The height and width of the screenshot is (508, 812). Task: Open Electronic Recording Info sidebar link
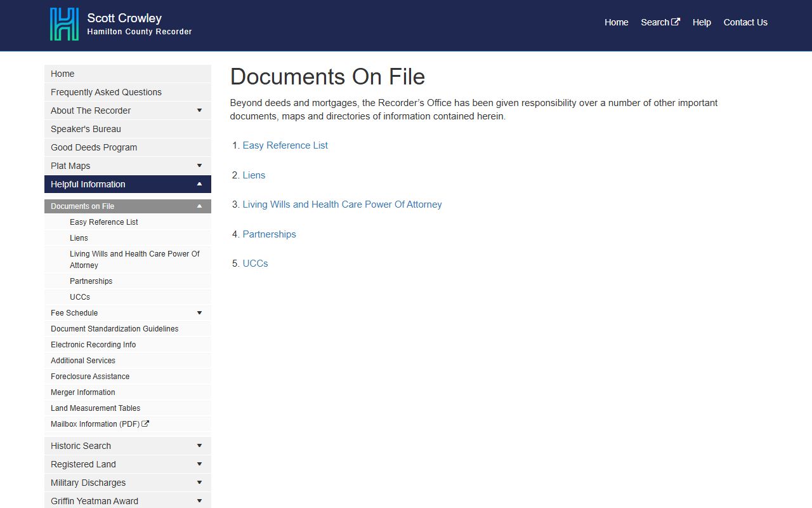(x=128, y=345)
